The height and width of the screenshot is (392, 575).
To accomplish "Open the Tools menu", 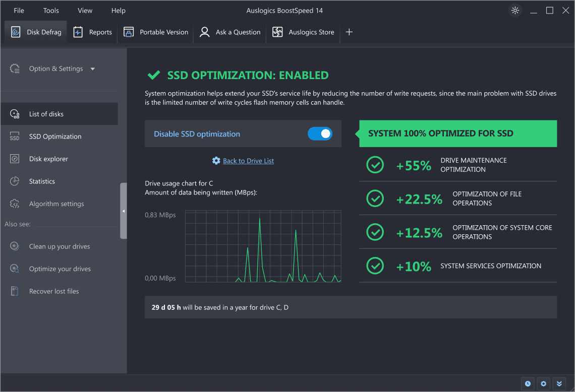I will click(x=50, y=10).
